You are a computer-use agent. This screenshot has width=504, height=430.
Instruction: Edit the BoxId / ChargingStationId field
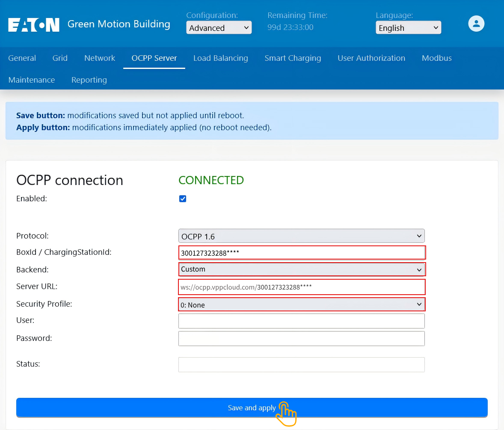coord(301,252)
